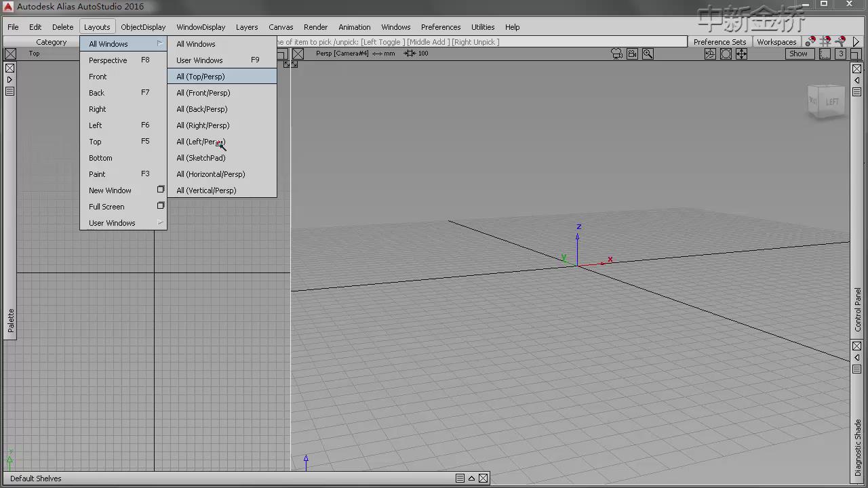
Task: Expand the Diagnostic Shade panel using its arrow
Action: click(x=857, y=358)
